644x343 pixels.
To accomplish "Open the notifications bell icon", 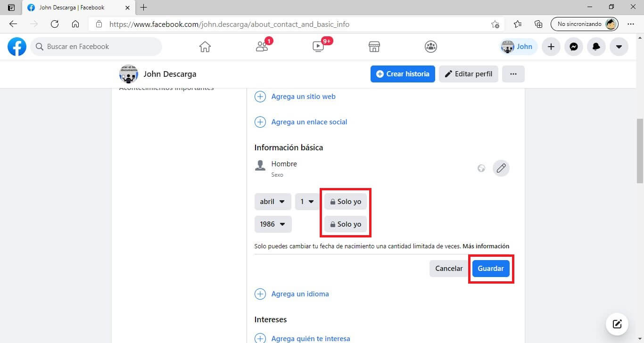I will tap(596, 47).
